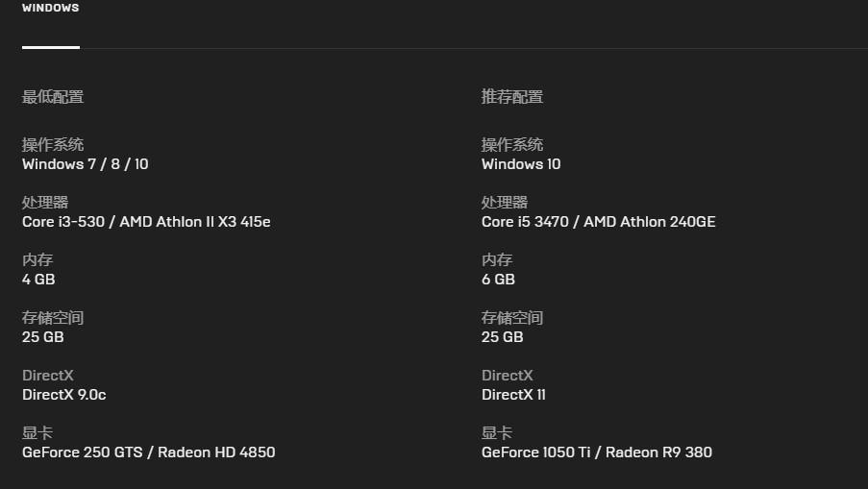Click the 显卡 label under minimum specs
The width and height of the screenshot is (868, 489).
(x=37, y=433)
